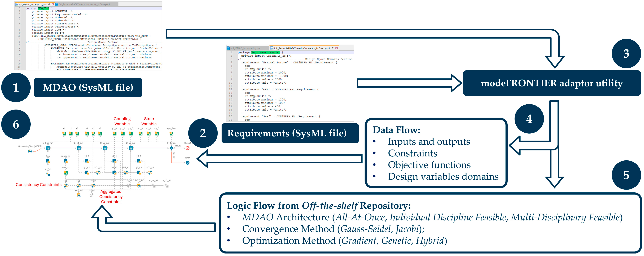
Task: Select the s3_0 state variable node
Action: coord(157,134)
